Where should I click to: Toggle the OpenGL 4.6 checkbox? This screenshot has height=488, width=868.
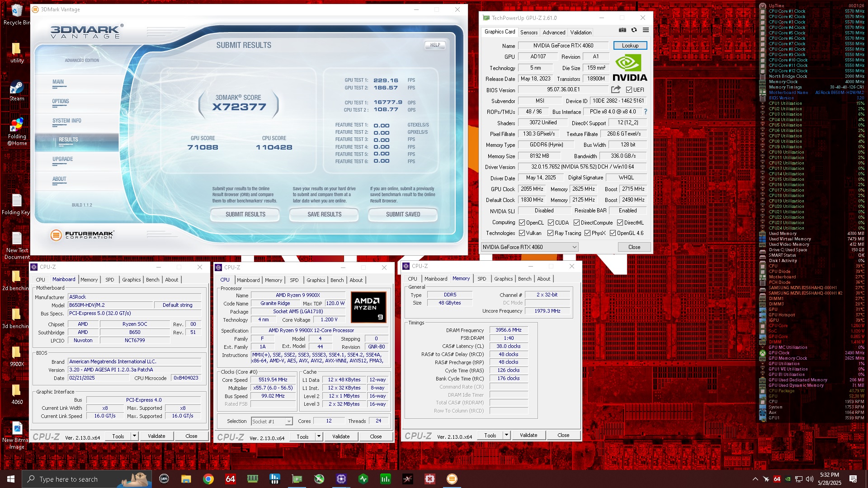(x=613, y=233)
